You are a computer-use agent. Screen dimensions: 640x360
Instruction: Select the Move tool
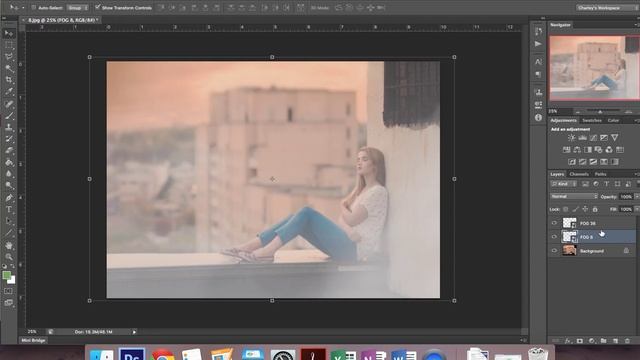pos(9,33)
